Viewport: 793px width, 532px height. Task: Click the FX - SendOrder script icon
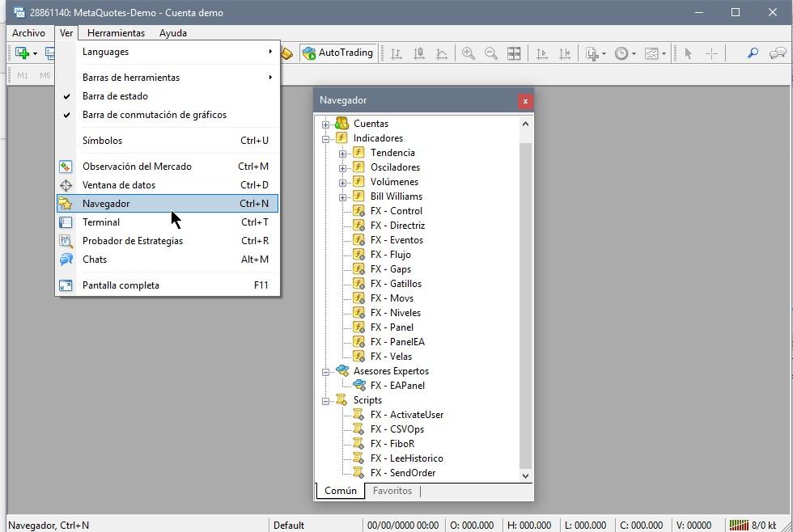click(x=358, y=472)
